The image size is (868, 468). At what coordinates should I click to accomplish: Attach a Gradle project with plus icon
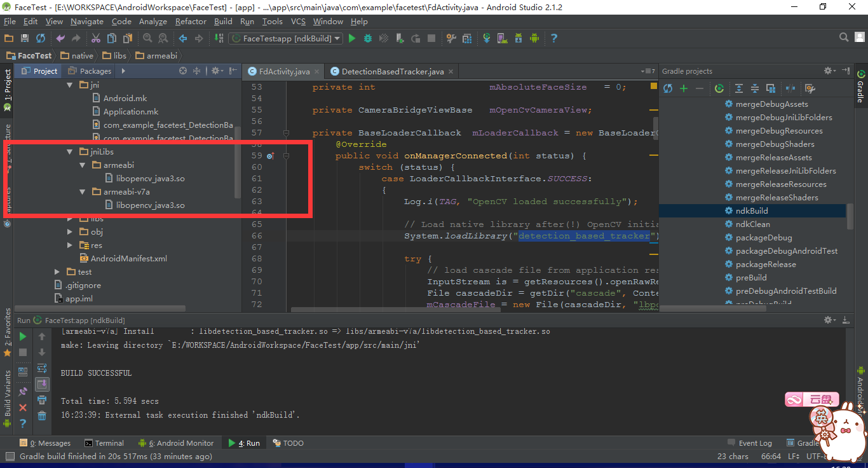click(x=684, y=88)
